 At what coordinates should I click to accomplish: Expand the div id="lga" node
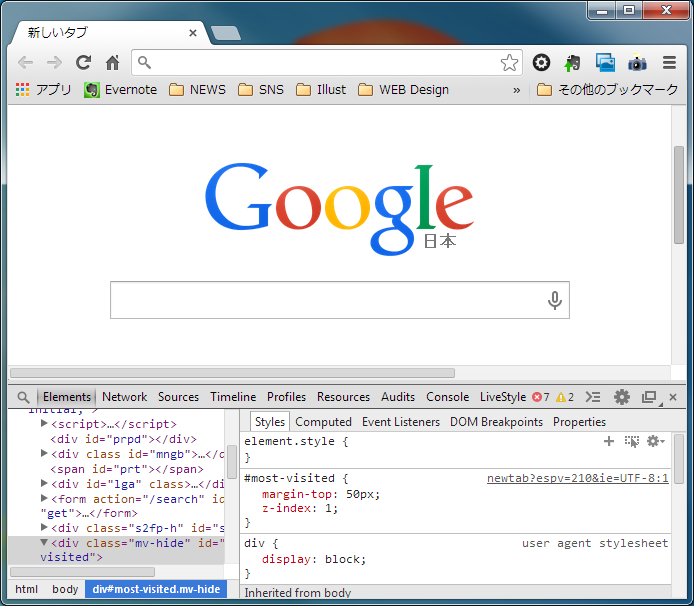click(44, 483)
